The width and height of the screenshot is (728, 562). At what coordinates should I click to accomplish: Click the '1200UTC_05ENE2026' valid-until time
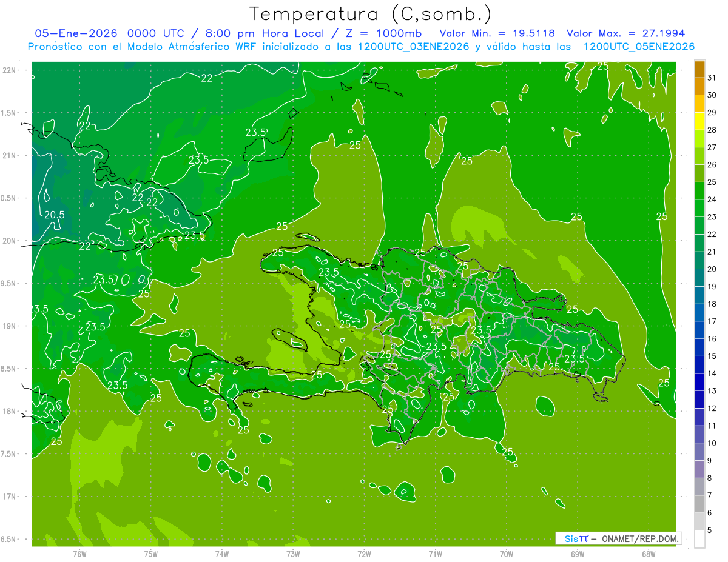click(x=639, y=47)
